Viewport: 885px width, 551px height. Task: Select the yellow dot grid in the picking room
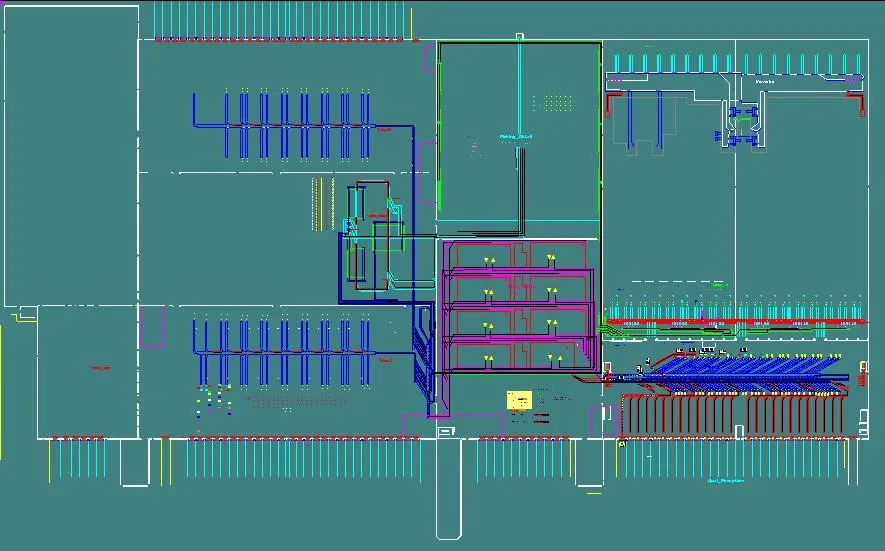(x=552, y=102)
